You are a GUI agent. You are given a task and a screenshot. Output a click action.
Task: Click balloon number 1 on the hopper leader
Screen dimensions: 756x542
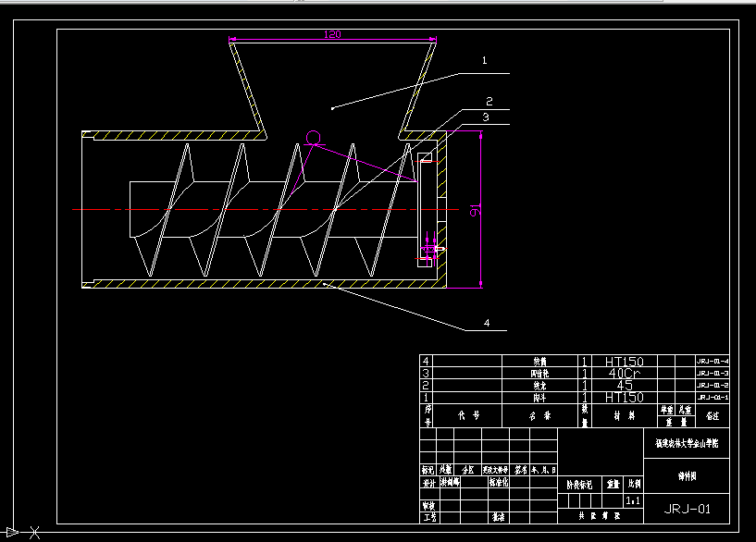click(x=485, y=61)
